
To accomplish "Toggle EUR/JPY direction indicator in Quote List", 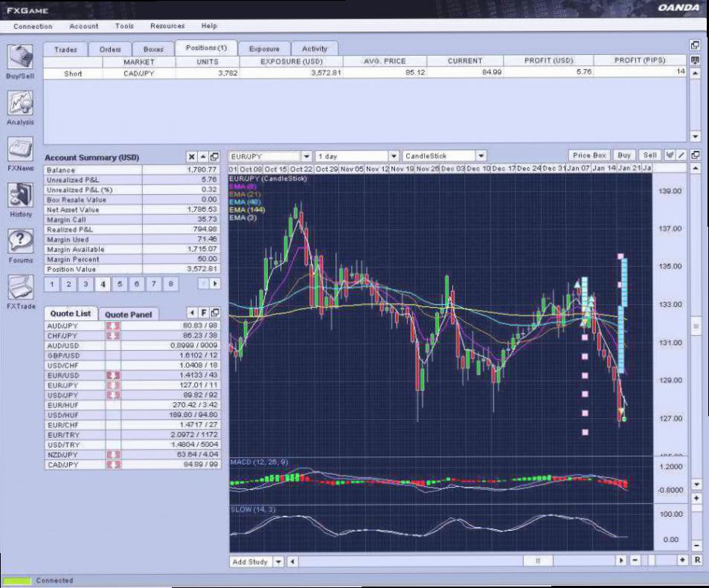I will click(113, 385).
